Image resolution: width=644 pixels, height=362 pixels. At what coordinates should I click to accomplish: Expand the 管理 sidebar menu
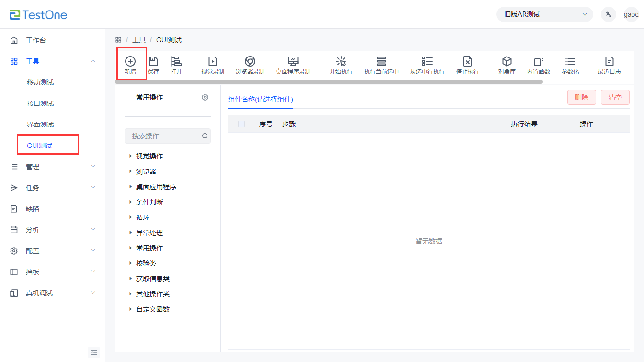point(53,167)
